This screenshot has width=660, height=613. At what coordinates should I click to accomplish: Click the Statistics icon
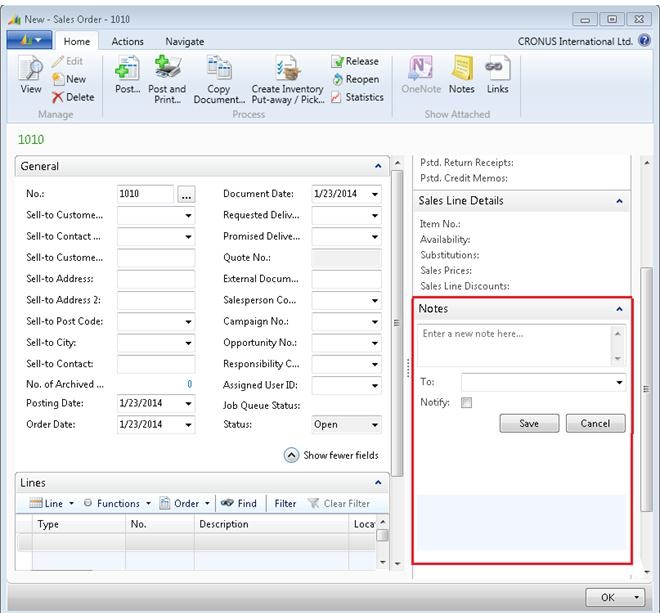tap(357, 97)
